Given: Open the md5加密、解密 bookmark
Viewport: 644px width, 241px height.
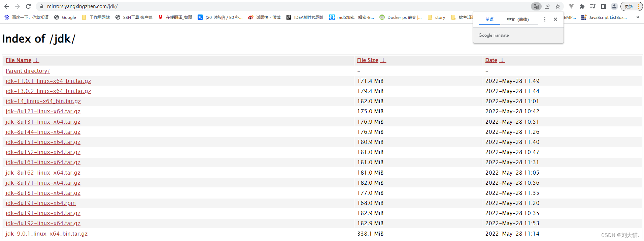Looking at the screenshot, I should (x=352, y=17).
